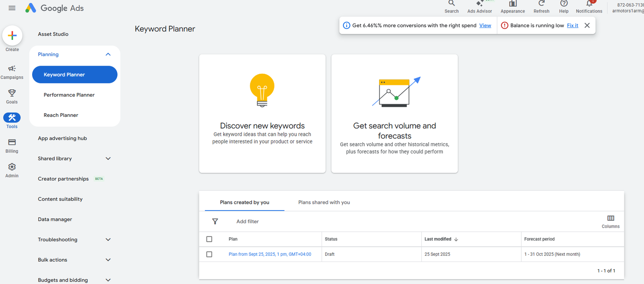Dismiss the balance notification banner

(587, 25)
